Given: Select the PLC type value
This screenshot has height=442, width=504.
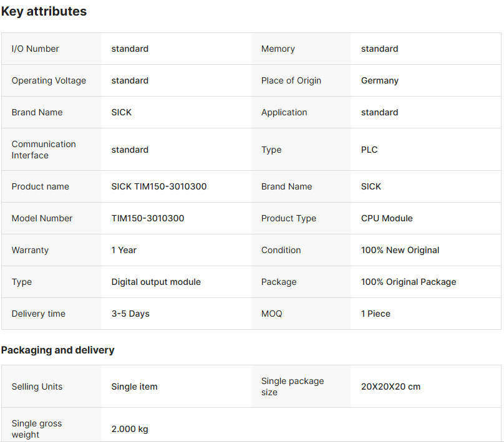Looking at the screenshot, I should click(x=369, y=150).
